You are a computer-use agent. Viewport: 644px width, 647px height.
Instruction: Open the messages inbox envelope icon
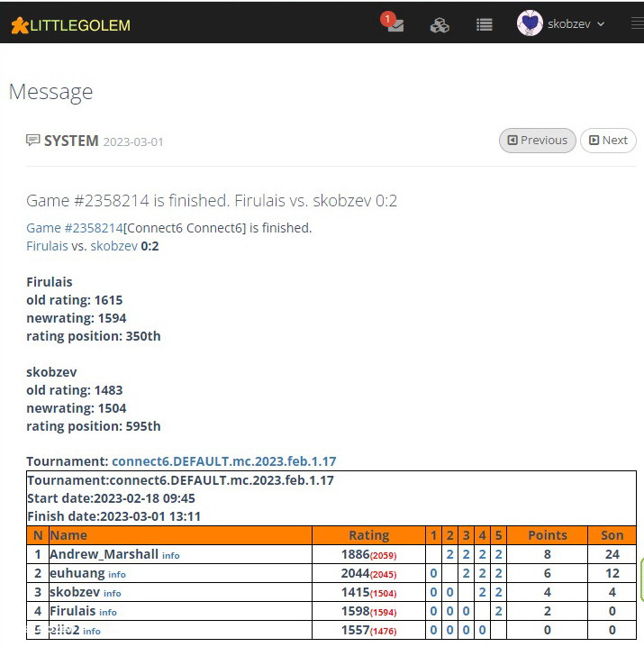395,25
